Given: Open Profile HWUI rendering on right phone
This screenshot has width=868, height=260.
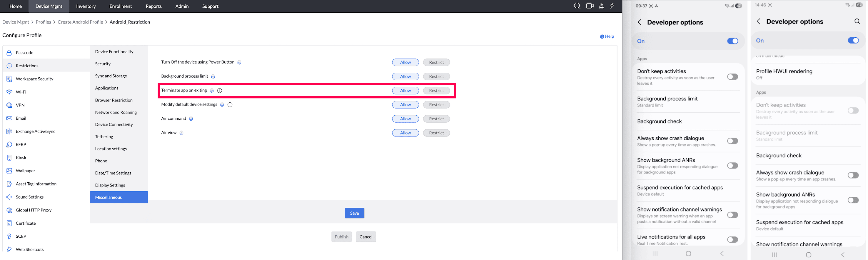Looking at the screenshot, I should pyautogui.click(x=809, y=74).
